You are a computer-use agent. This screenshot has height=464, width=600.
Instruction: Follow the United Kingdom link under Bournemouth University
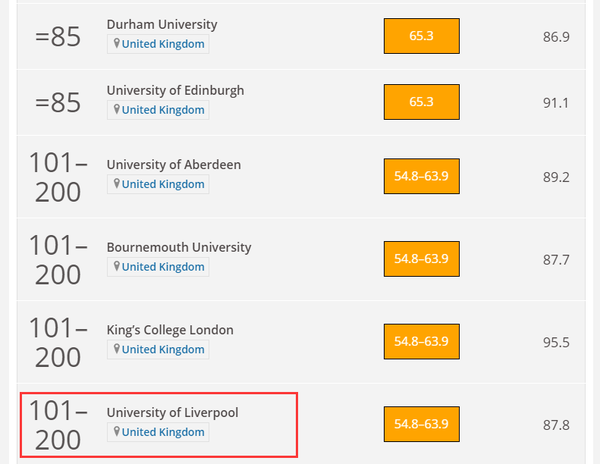pos(163,267)
